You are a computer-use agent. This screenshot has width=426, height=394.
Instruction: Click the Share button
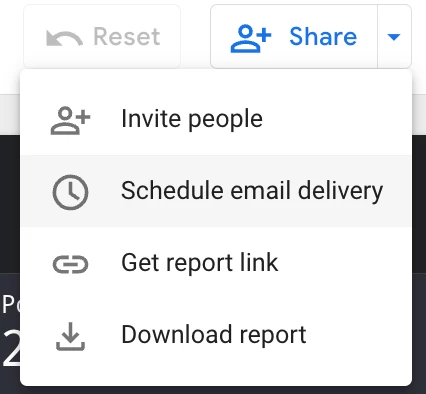tap(294, 36)
